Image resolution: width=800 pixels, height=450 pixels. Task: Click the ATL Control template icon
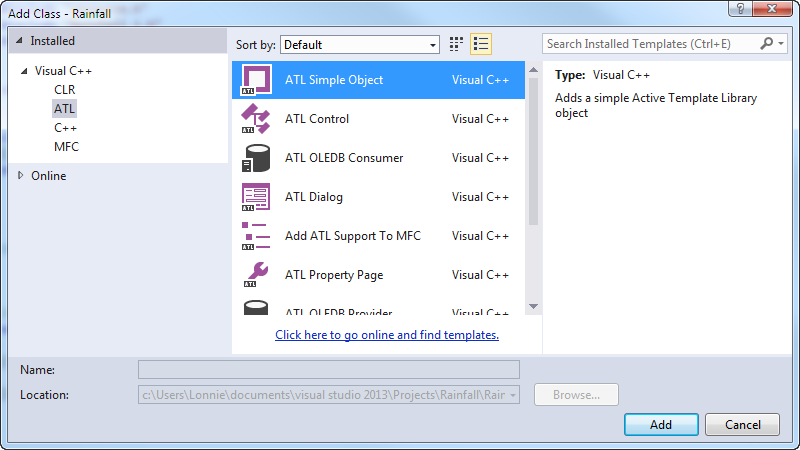256,118
